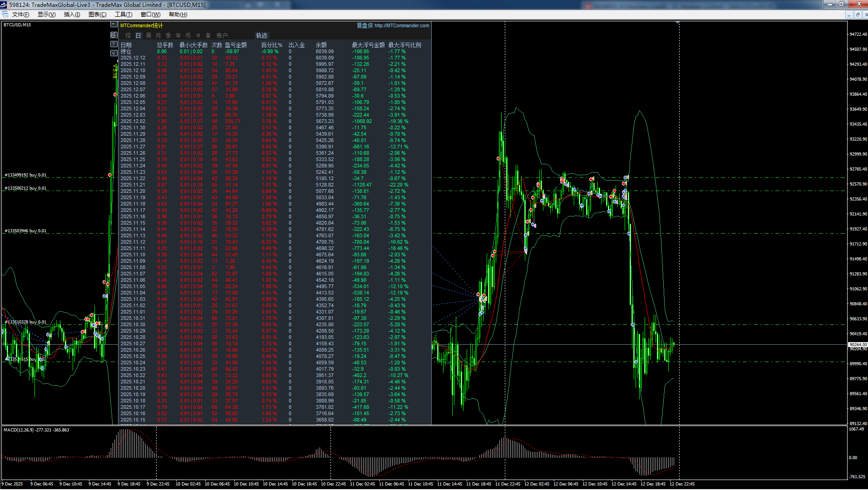Click the 12 Dec 22:45 time axis label

(x=682, y=484)
